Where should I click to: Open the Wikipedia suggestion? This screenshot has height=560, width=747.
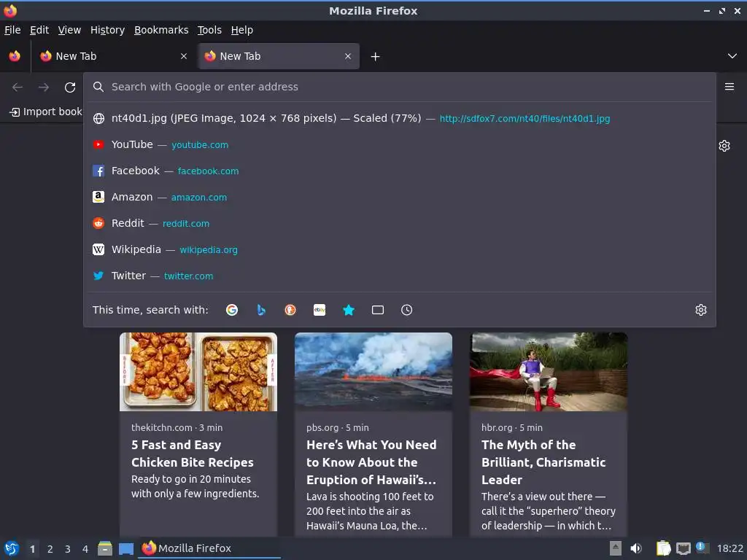click(400, 249)
